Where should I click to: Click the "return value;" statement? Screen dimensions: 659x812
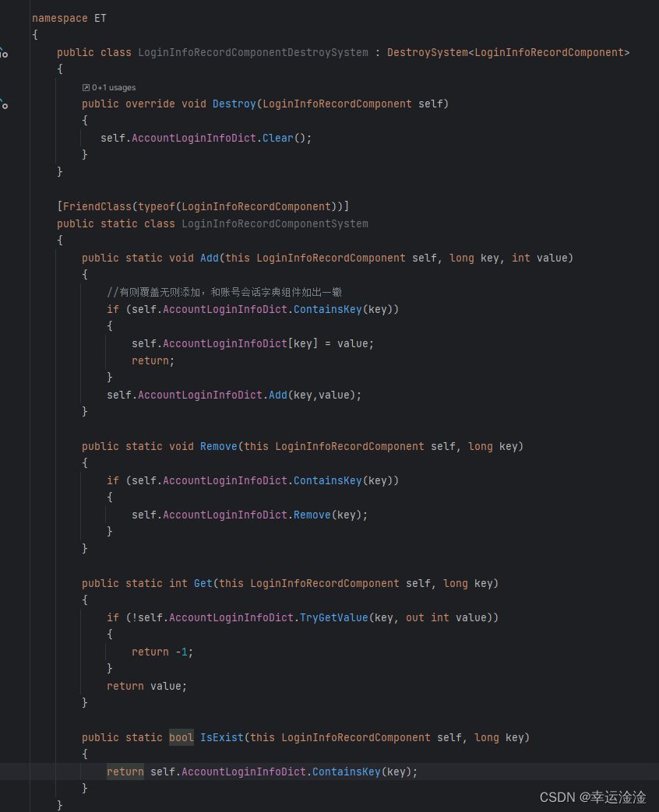coord(146,686)
